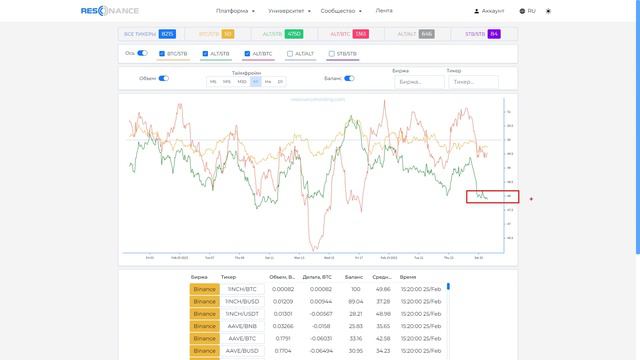Choose the M30 timeframe
640x360 pixels.
coord(242,82)
